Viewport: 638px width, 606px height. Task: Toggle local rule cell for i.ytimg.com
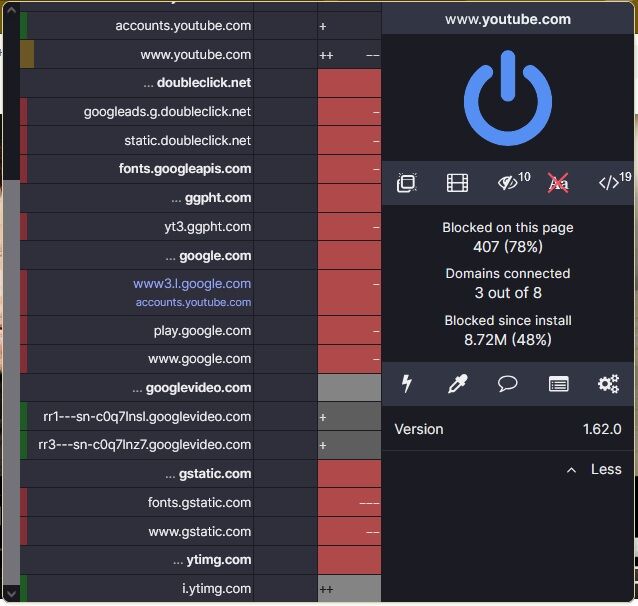(349, 588)
